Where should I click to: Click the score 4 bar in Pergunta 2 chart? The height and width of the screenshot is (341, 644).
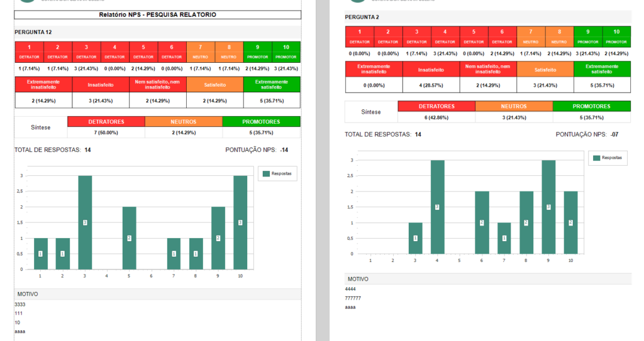tap(437, 207)
